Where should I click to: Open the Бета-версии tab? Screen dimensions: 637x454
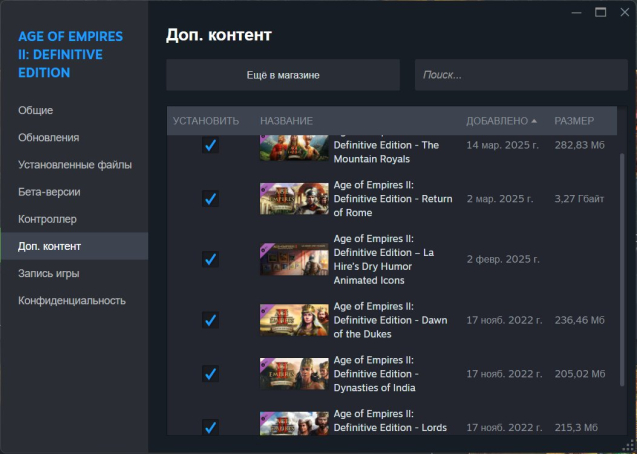coord(74,192)
